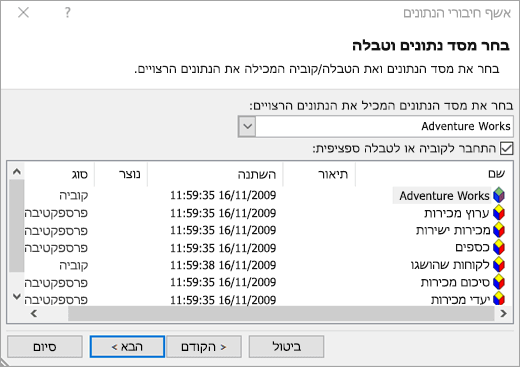Click the 11:59:38 16/11/2009 modified date
The image size is (520, 367).
(223, 265)
